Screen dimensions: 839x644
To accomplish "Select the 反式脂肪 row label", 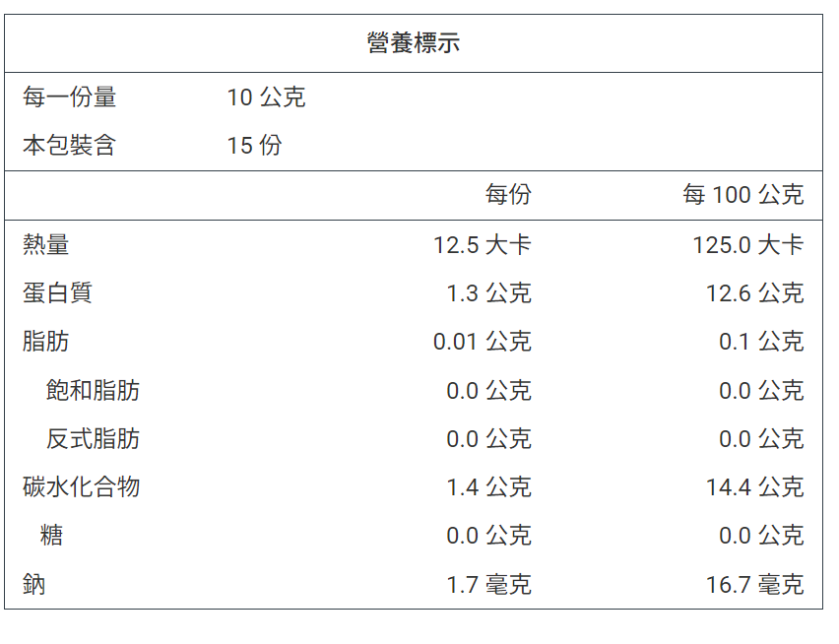I will 93,438.
